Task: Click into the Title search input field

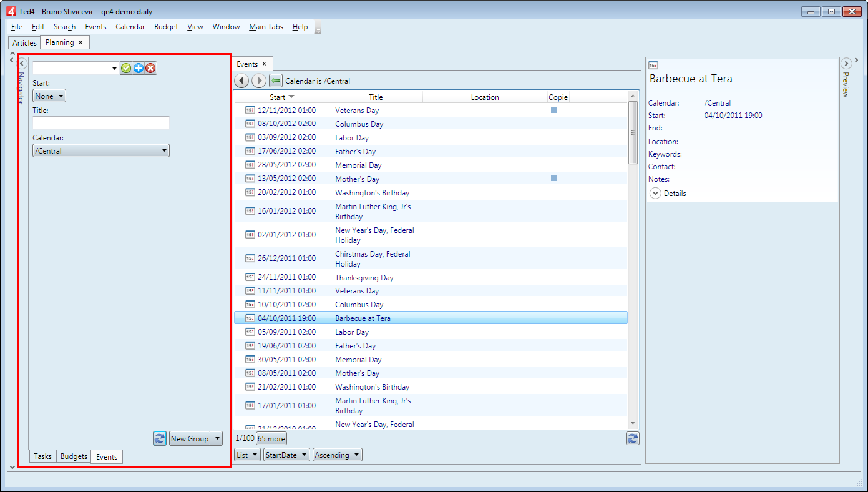Action: click(101, 123)
